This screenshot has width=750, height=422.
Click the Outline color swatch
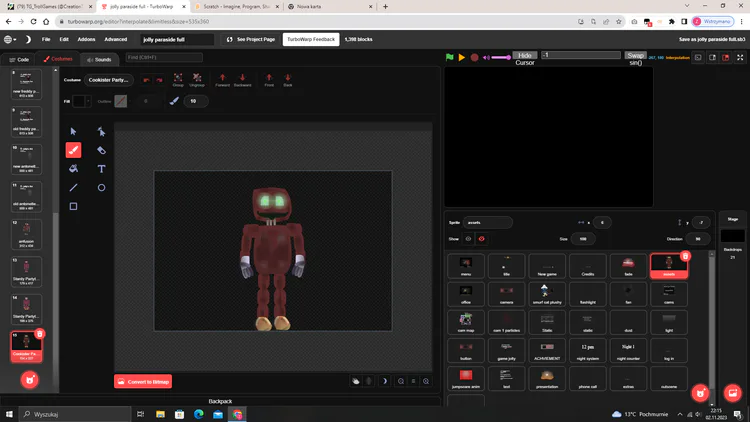click(121, 101)
